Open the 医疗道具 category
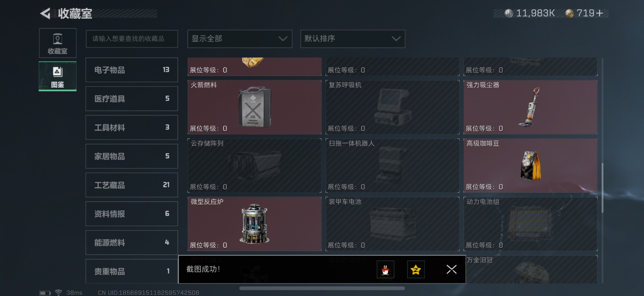 pos(132,99)
